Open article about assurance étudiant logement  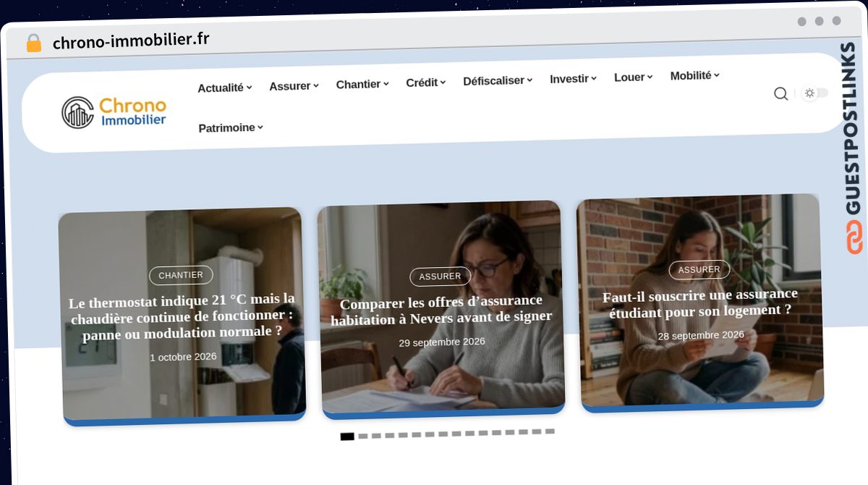[x=700, y=303]
